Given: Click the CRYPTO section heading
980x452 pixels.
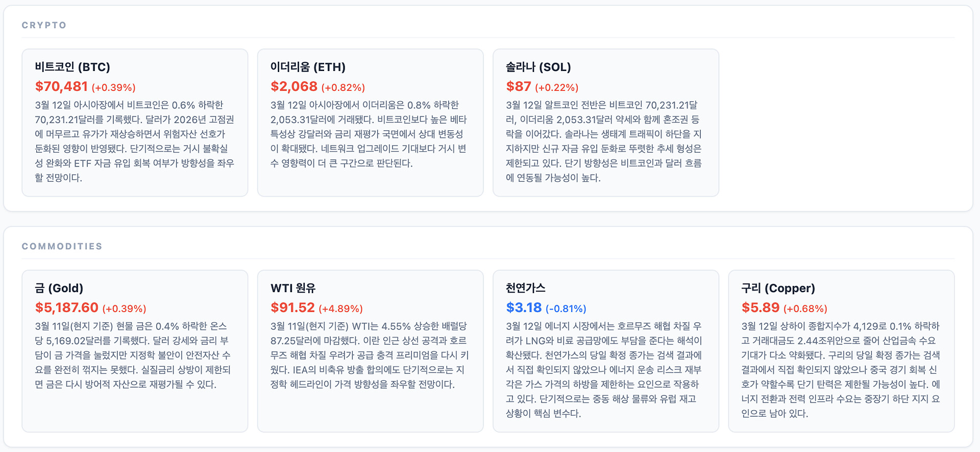Looking at the screenshot, I should pos(44,25).
